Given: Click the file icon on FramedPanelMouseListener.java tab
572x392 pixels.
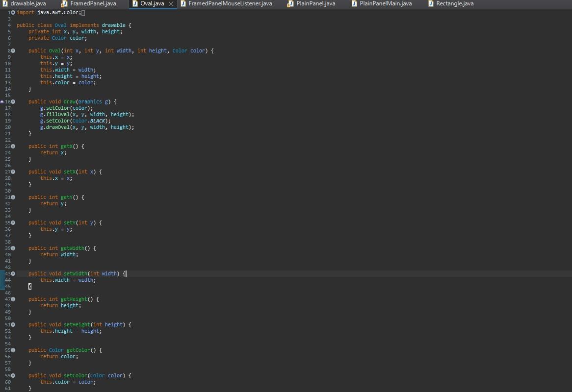Looking at the screenshot, I should coord(183,3).
